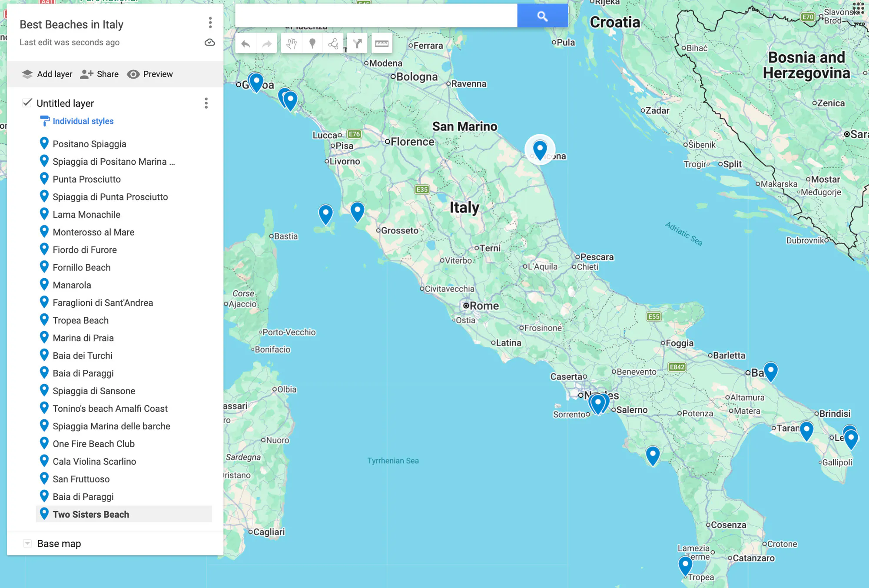Click the redo arrow in the toolbar
This screenshot has width=869, height=588.
(x=266, y=43)
